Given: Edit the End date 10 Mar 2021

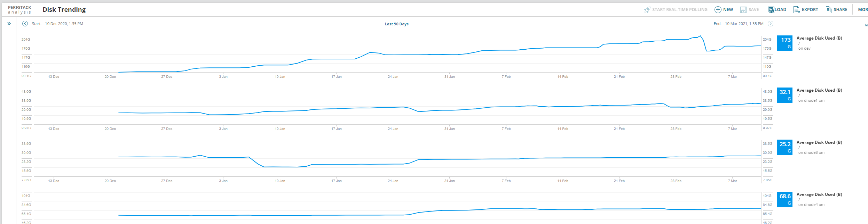Looking at the screenshot, I should click(x=744, y=24).
